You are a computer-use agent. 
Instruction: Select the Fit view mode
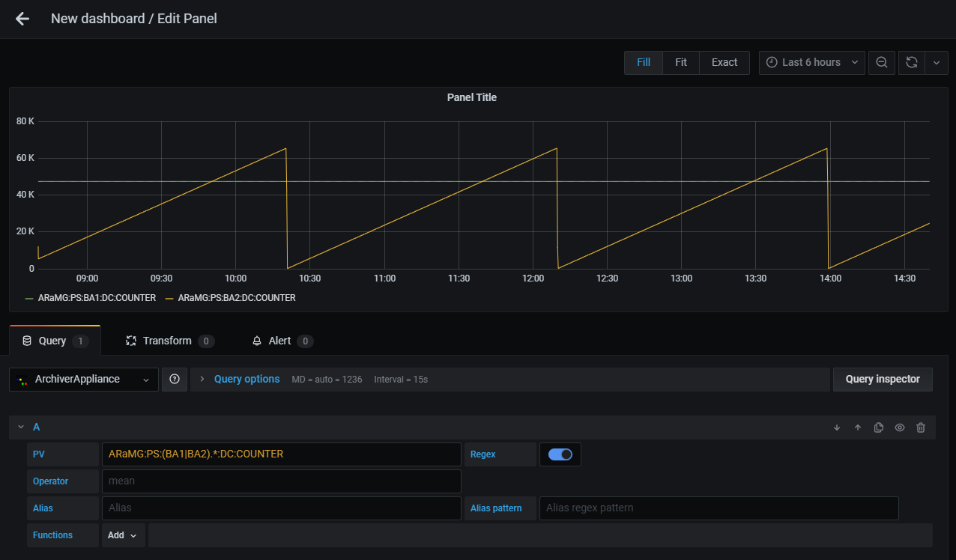680,62
